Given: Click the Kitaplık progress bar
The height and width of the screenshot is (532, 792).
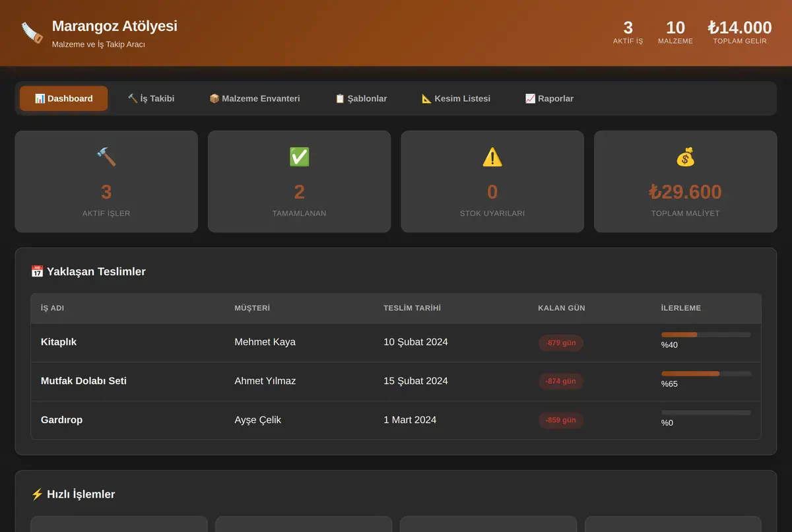Looking at the screenshot, I should pyautogui.click(x=706, y=335).
